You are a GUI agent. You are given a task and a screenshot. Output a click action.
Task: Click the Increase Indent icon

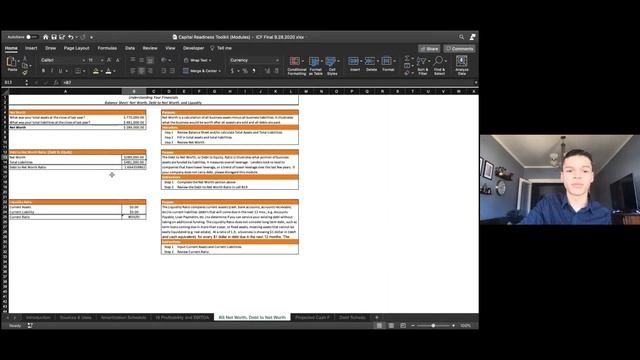(x=172, y=71)
